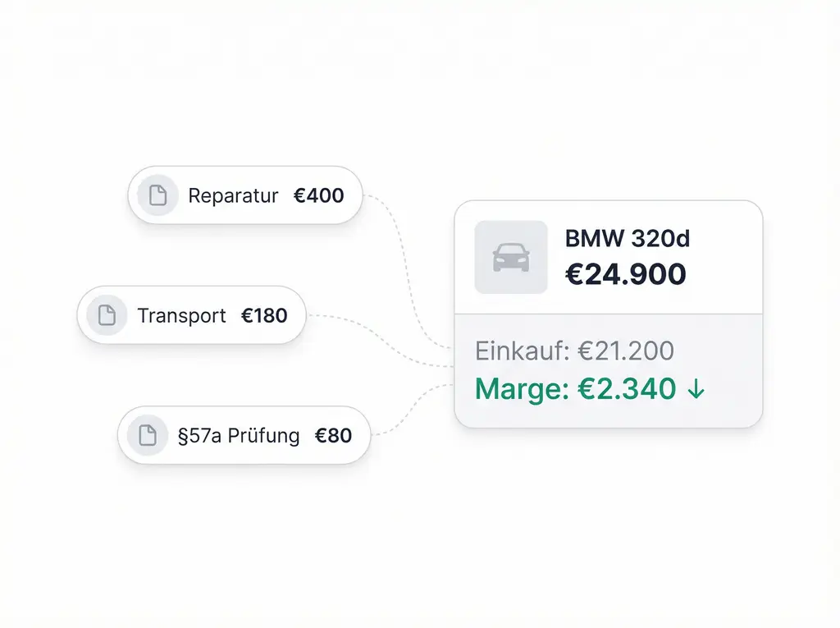The width and height of the screenshot is (840, 628).
Task: Select the Transport label
Action: [x=181, y=316]
